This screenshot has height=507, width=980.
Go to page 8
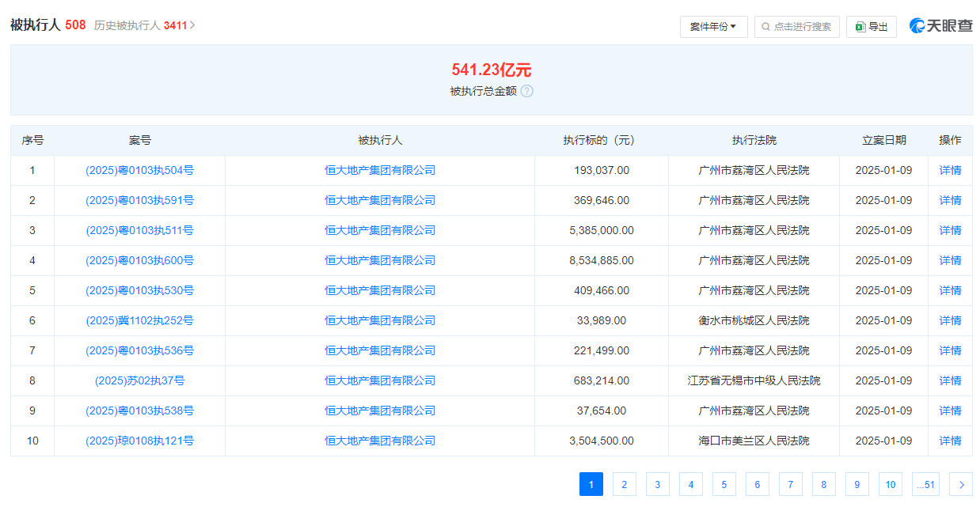click(824, 484)
